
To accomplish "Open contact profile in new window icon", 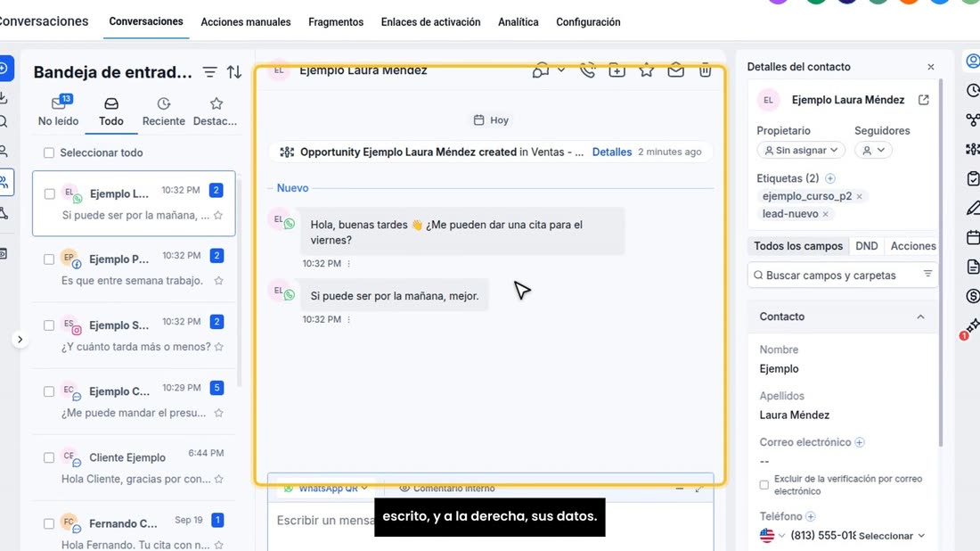I will point(924,100).
